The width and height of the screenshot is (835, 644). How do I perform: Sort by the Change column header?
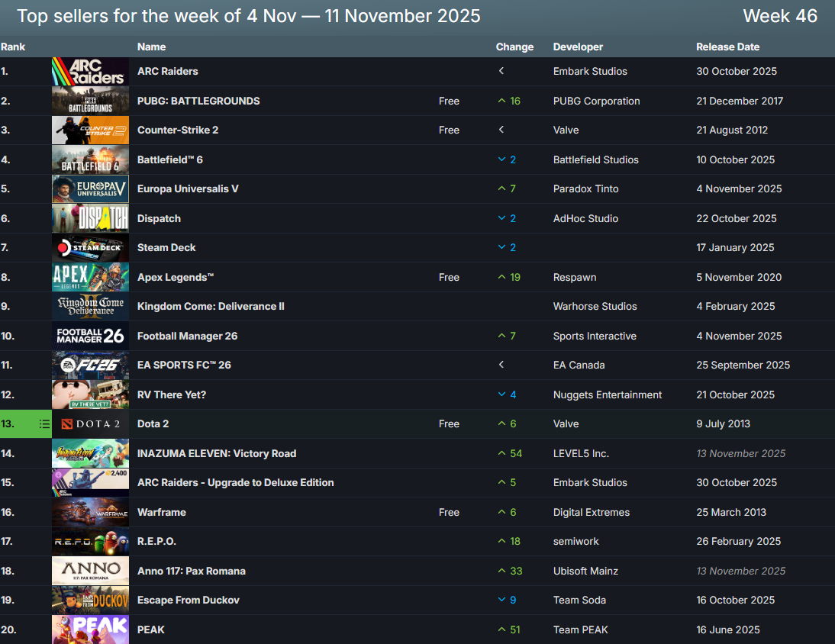[x=514, y=47]
